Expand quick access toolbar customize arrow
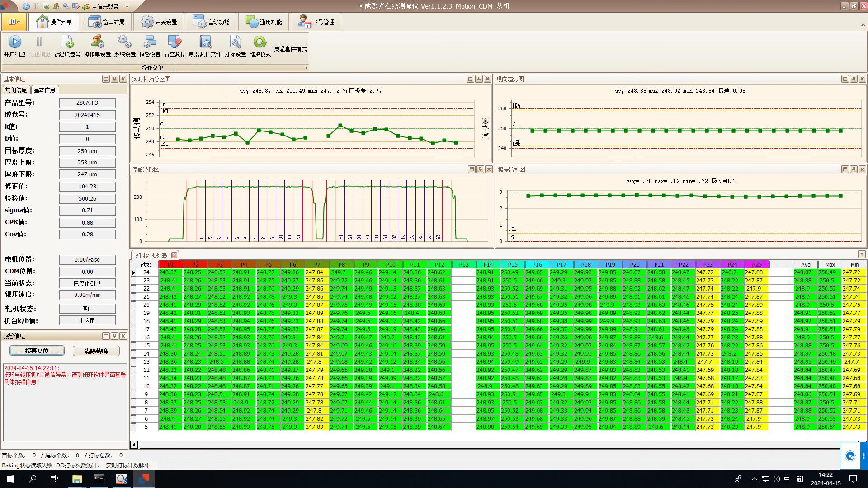Image resolution: width=868 pixels, height=488 pixels. pyautogui.click(x=127, y=6)
